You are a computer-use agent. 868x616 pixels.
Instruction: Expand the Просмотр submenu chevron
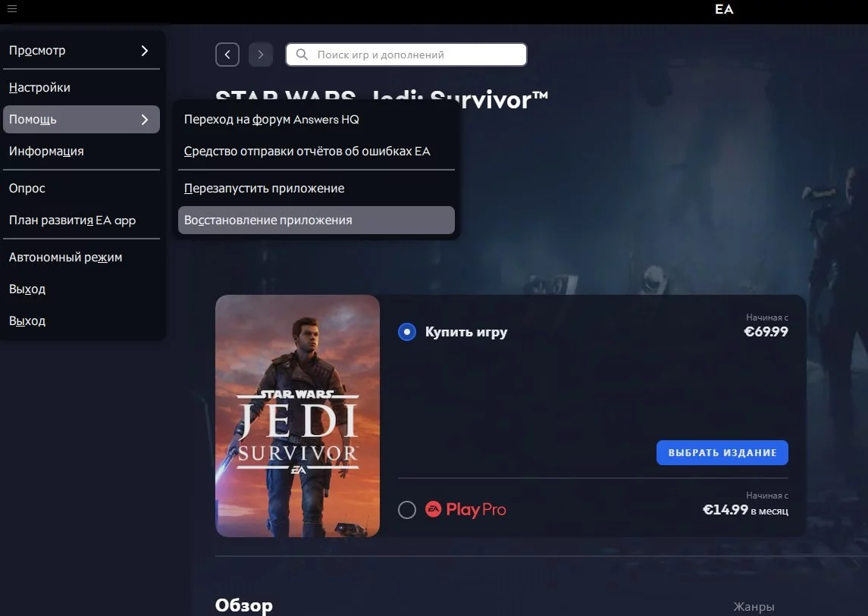[145, 51]
